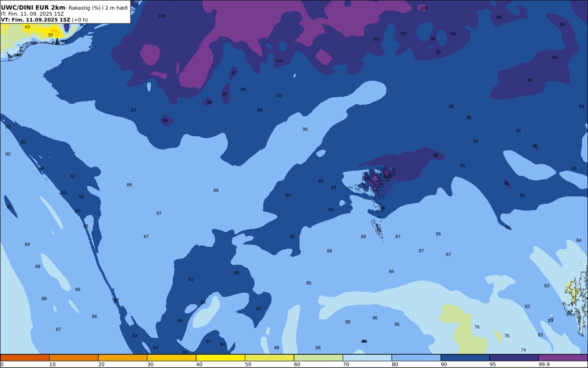Pick the 60–70 pale green legend segment

318,357
